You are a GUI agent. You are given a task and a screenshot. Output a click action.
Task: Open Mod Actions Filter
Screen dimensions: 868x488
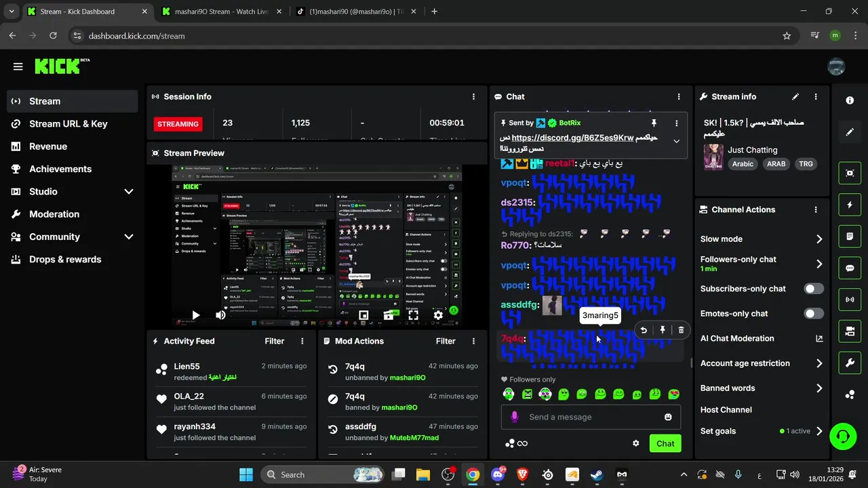click(x=446, y=341)
